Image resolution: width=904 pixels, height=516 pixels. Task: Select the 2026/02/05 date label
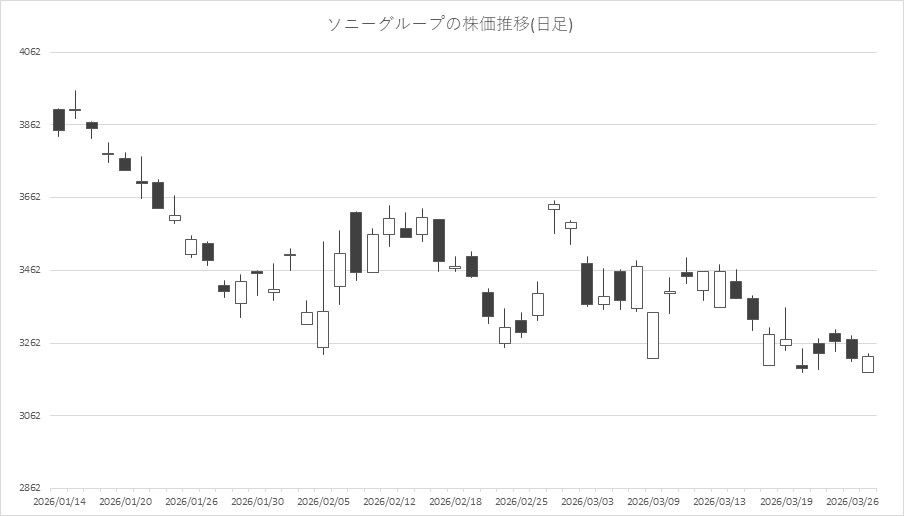pos(323,502)
